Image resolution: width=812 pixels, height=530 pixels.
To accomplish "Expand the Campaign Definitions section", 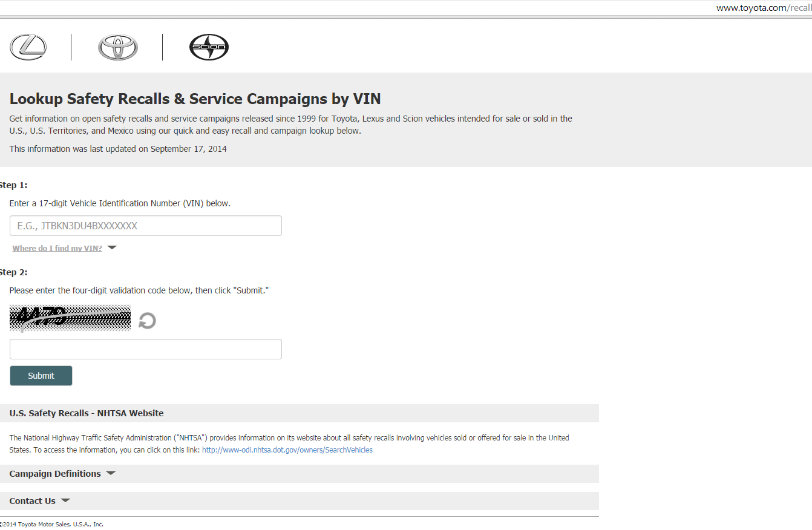I will (x=62, y=474).
